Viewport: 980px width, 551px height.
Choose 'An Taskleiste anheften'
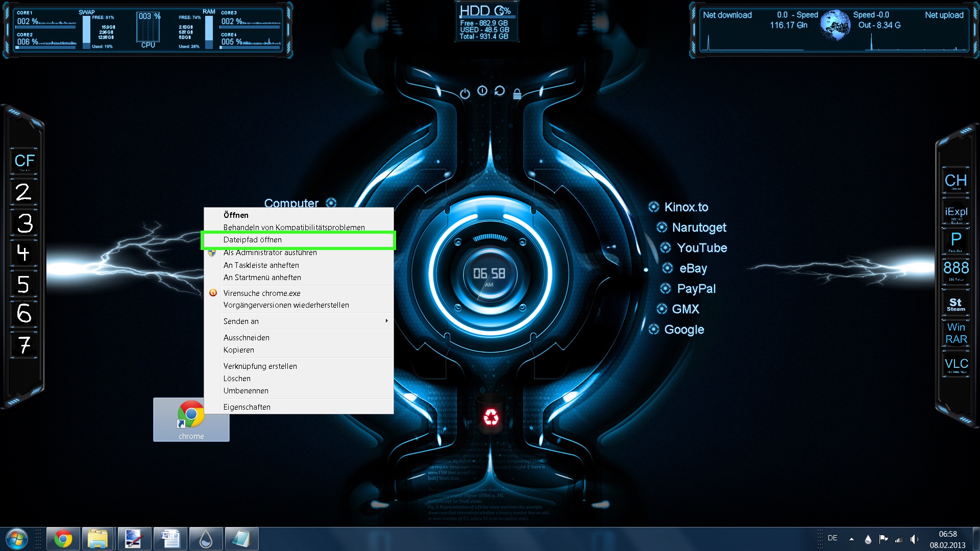[299, 265]
